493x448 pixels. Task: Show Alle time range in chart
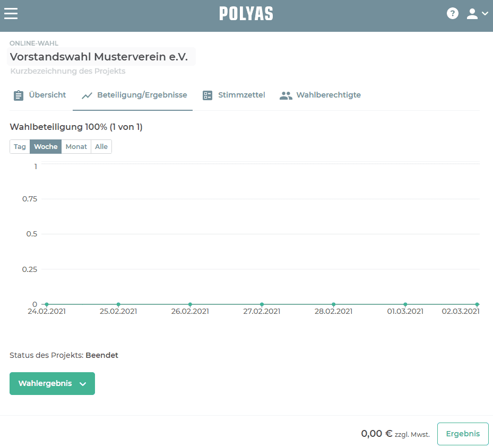(x=101, y=147)
